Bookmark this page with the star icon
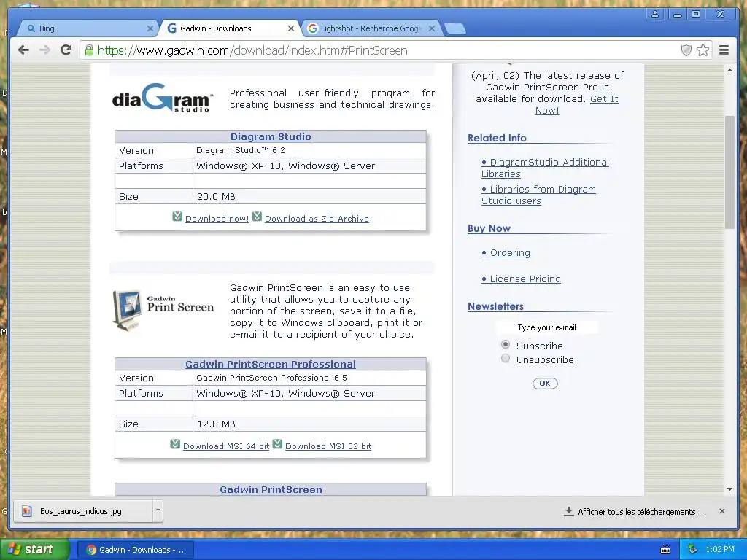Screen dimensions: 747x560 click(703, 50)
